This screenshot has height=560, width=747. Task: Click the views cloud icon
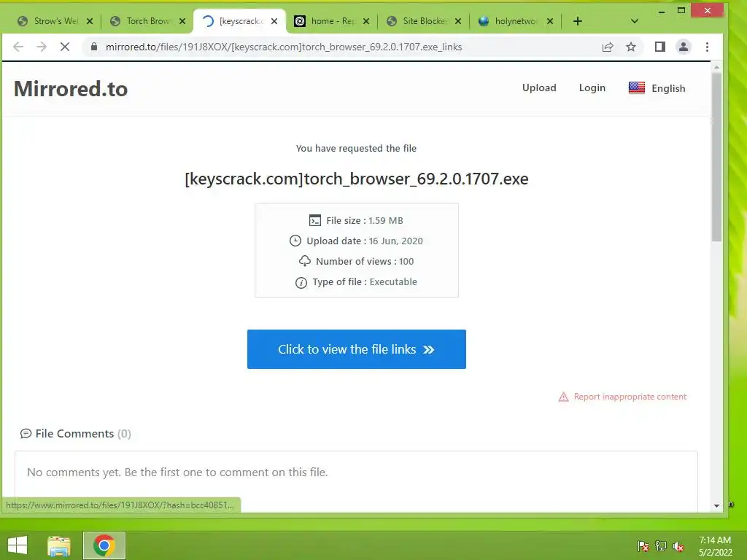coord(305,261)
